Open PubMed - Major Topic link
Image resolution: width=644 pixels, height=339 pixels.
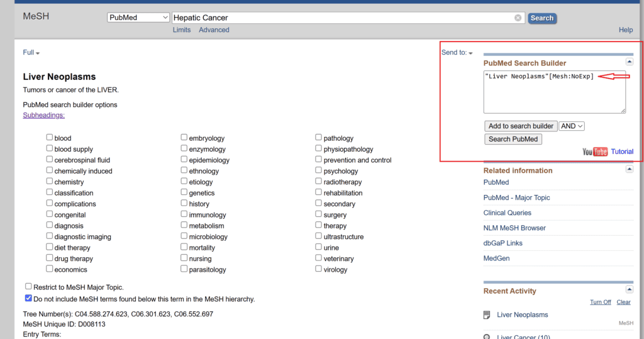517,197
